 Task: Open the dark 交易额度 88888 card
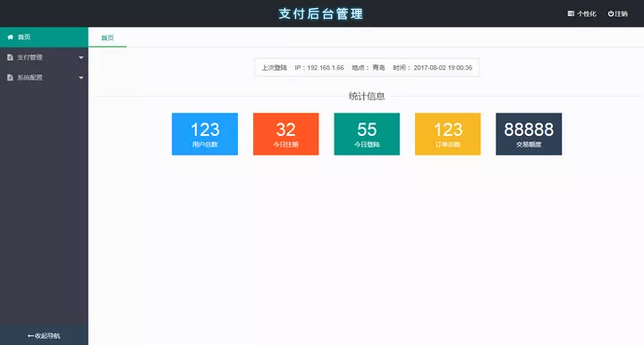[x=529, y=134]
